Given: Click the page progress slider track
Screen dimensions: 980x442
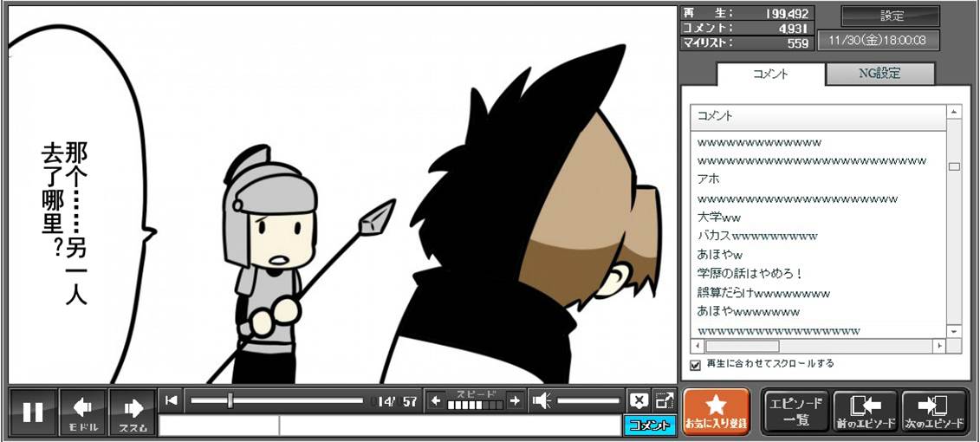Looking at the screenshot, I should [295, 400].
